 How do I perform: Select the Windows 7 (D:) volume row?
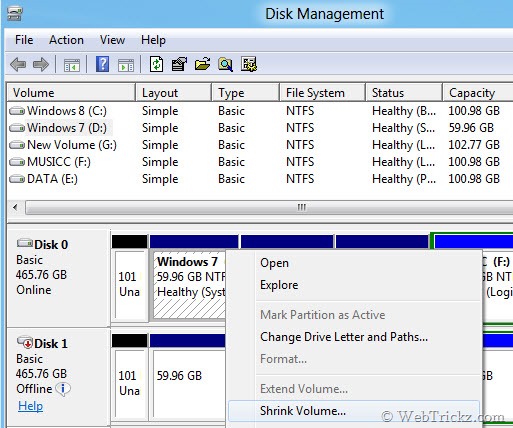coord(260,128)
